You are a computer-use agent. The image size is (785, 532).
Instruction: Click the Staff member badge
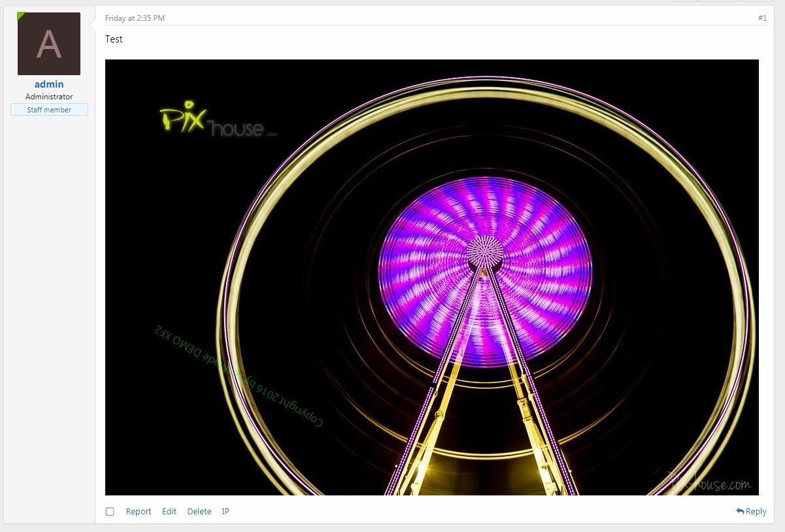[x=49, y=110]
